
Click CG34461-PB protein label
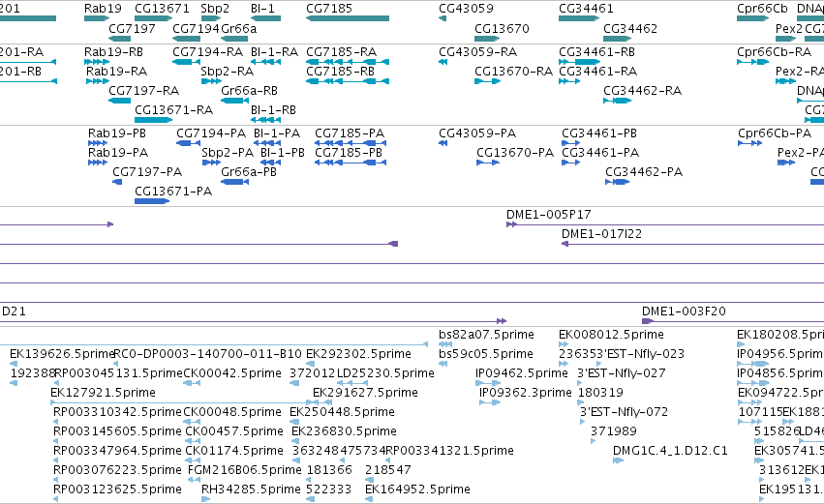599,133
